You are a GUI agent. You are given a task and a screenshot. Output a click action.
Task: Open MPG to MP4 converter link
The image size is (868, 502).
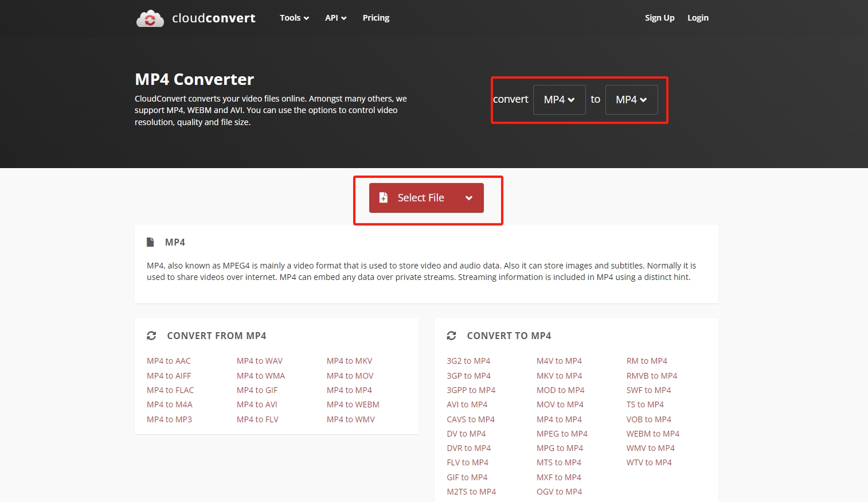tap(560, 448)
